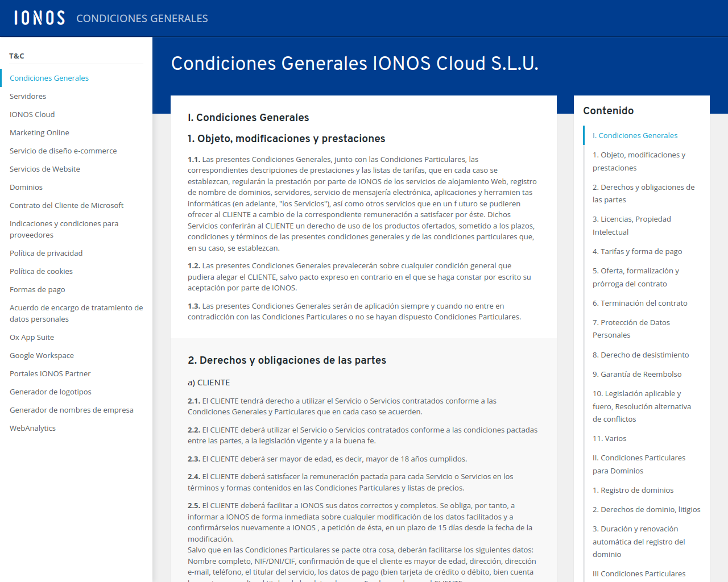This screenshot has width=728, height=582.
Task: Open Acuerdo de encargo de tratamiento link
Action: pyautogui.click(x=76, y=313)
